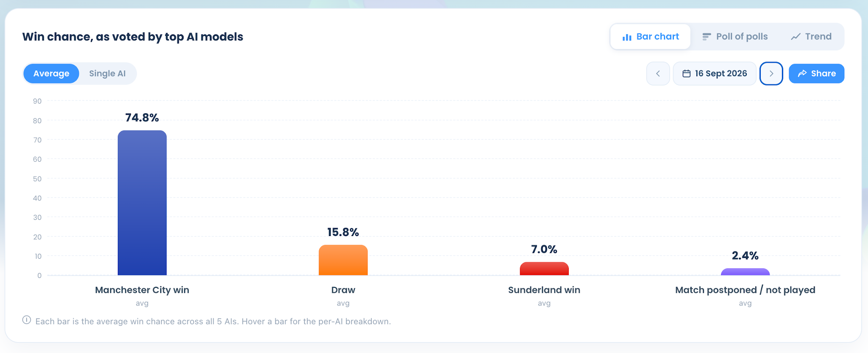Click the Manchester City win axis label
Image resolution: width=868 pixels, height=353 pixels.
click(x=142, y=290)
